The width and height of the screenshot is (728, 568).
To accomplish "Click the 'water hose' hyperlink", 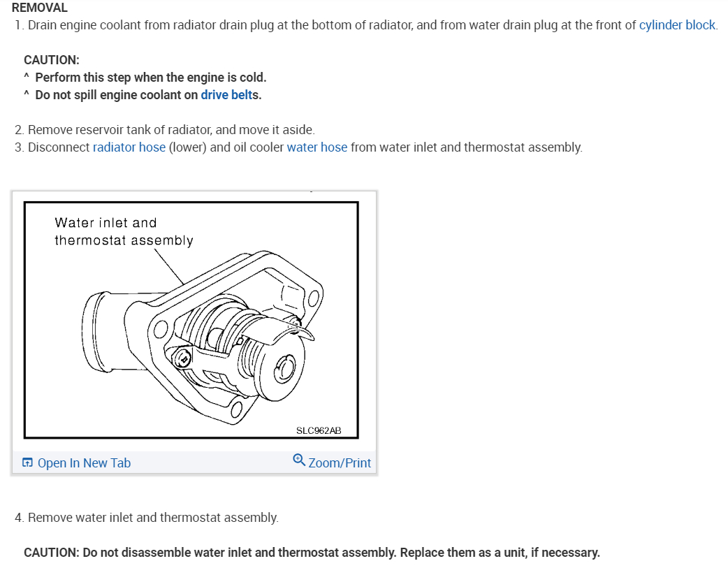I will pyautogui.click(x=316, y=147).
